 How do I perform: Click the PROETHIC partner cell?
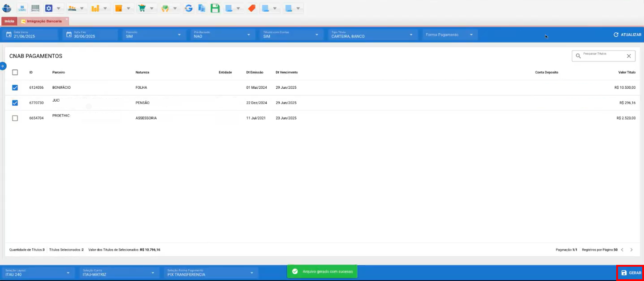(61, 116)
